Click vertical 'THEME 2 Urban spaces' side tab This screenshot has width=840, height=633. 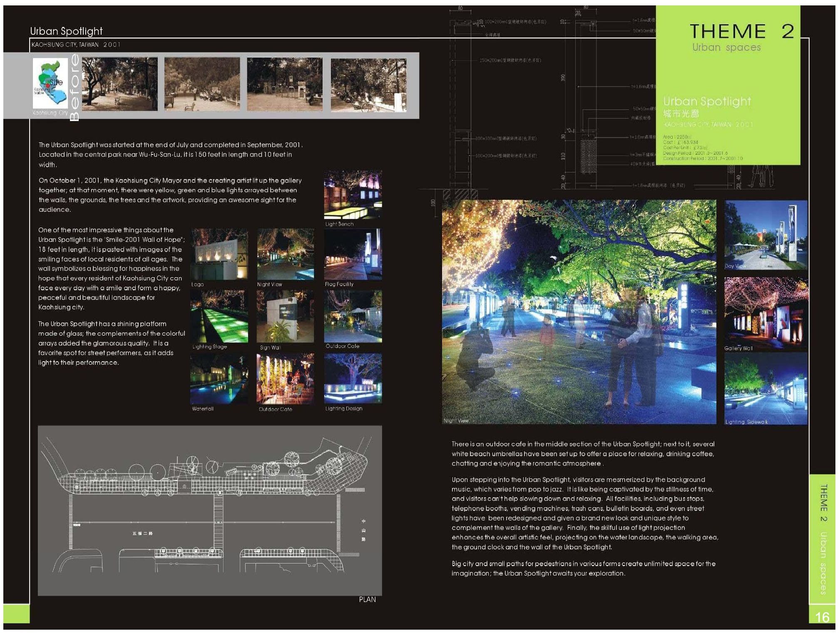823,539
